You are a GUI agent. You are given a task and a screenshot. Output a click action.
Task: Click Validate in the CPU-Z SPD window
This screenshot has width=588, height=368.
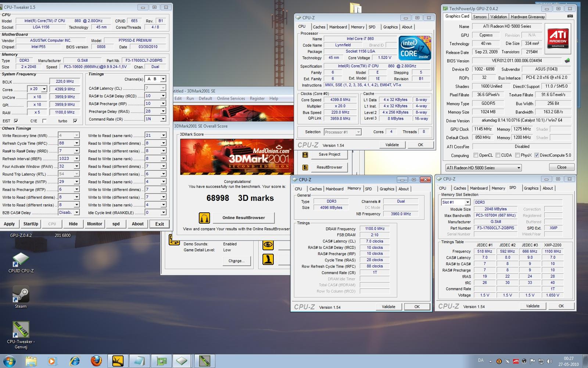point(533,306)
